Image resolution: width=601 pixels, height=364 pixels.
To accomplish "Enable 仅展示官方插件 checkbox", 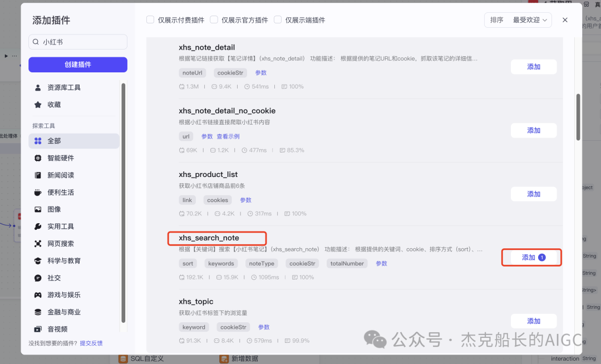I will (x=214, y=19).
